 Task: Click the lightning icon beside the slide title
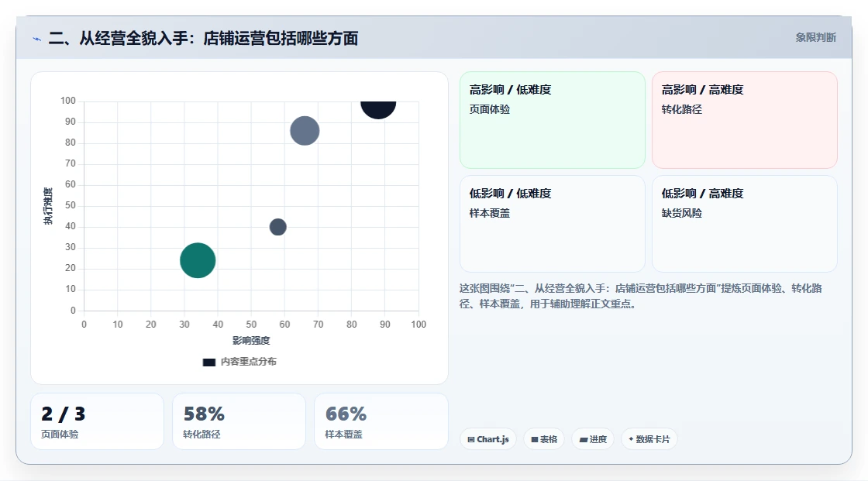[36, 39]
